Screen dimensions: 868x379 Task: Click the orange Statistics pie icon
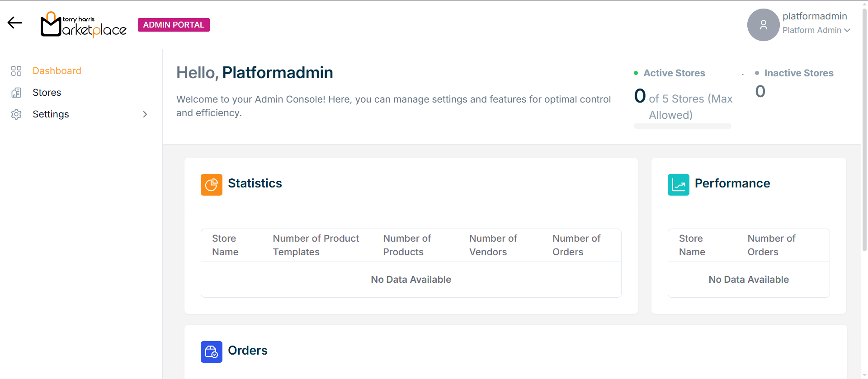point(211,185)
